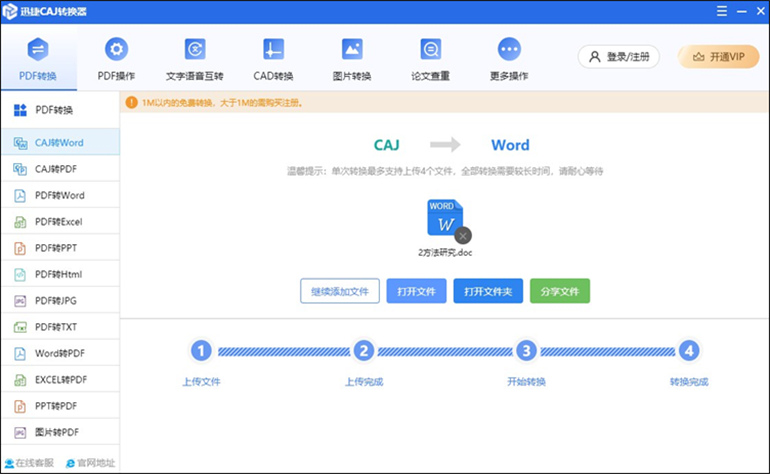Open 登录/注册 login button
The image size is (770, 474).
(x=619, y=56)
